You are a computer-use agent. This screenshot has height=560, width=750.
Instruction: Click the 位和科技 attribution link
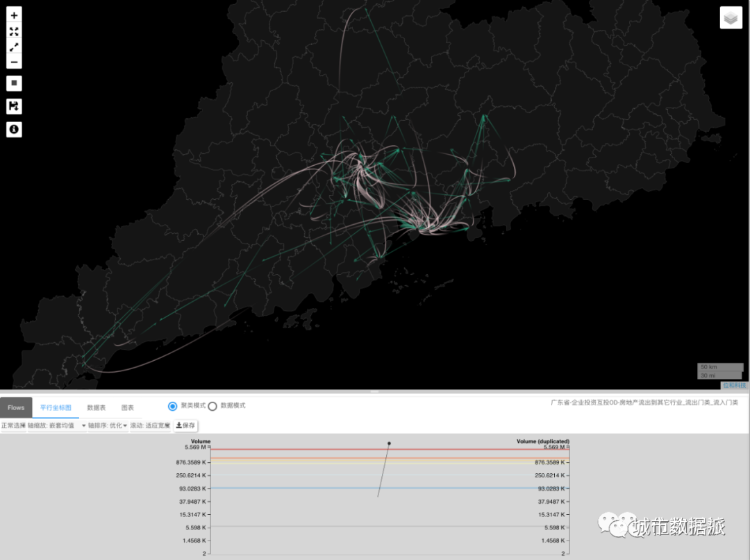(734, 385)
